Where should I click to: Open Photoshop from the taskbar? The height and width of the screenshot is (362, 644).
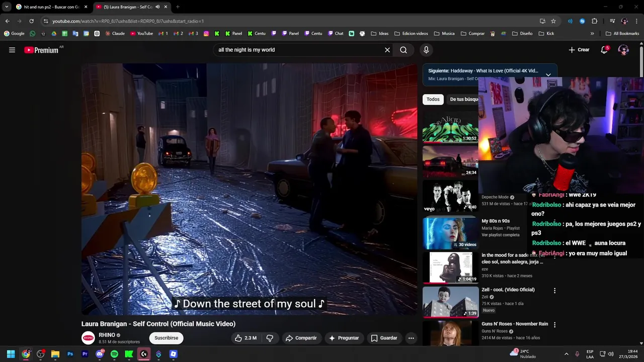tap(70, 354)
